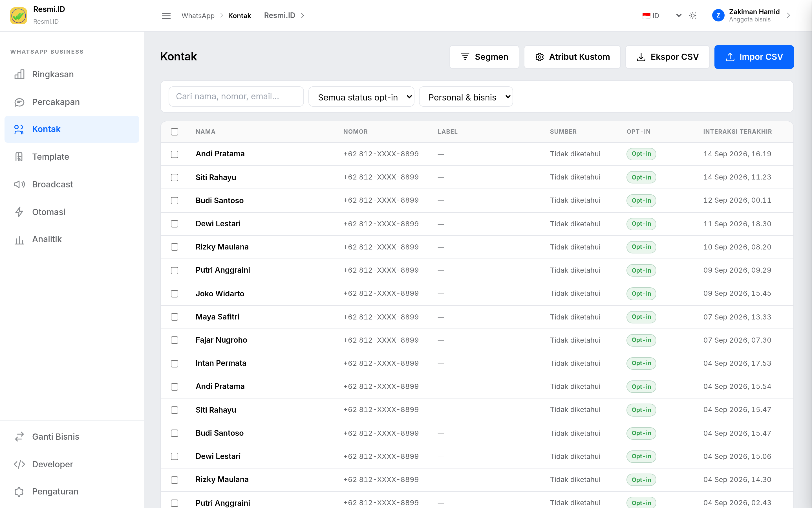812x508 pixels.
Task: Click the Developer code brackets icon
Action: 19,464
